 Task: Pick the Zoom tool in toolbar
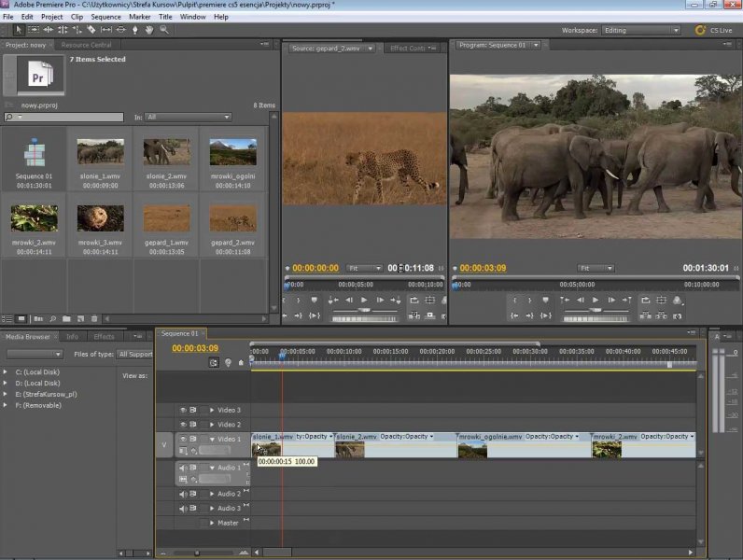pyautogui.click(x=164, y=30)
